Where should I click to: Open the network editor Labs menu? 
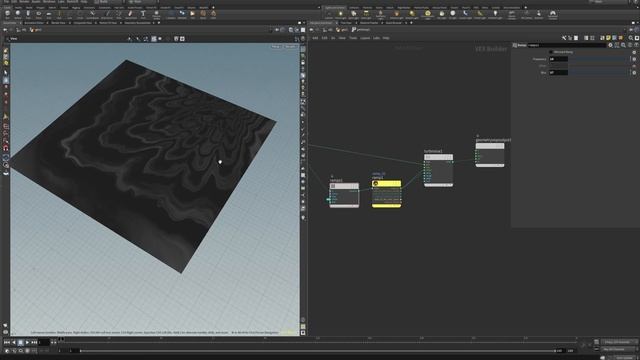376,38
